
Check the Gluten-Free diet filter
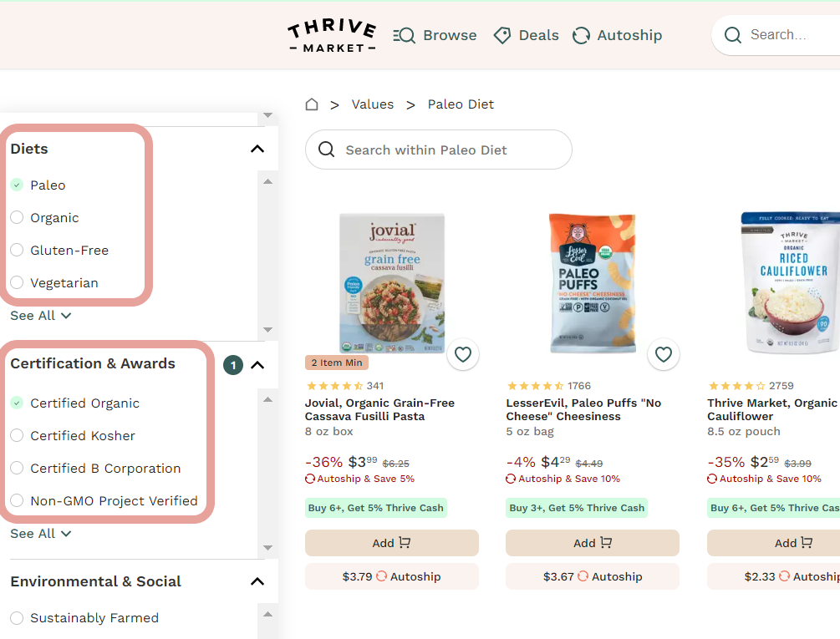[17, 250]
